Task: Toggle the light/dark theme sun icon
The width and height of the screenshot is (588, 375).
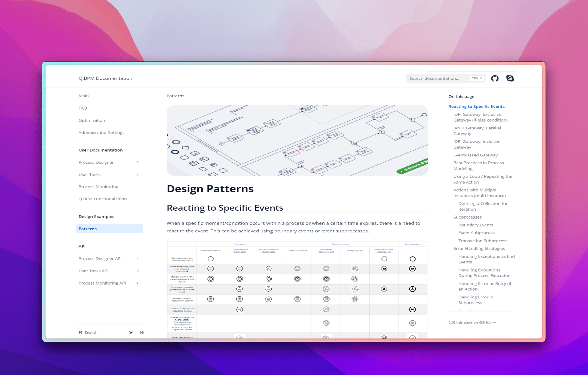Action: pyautogui.click(x=131, y=332)
